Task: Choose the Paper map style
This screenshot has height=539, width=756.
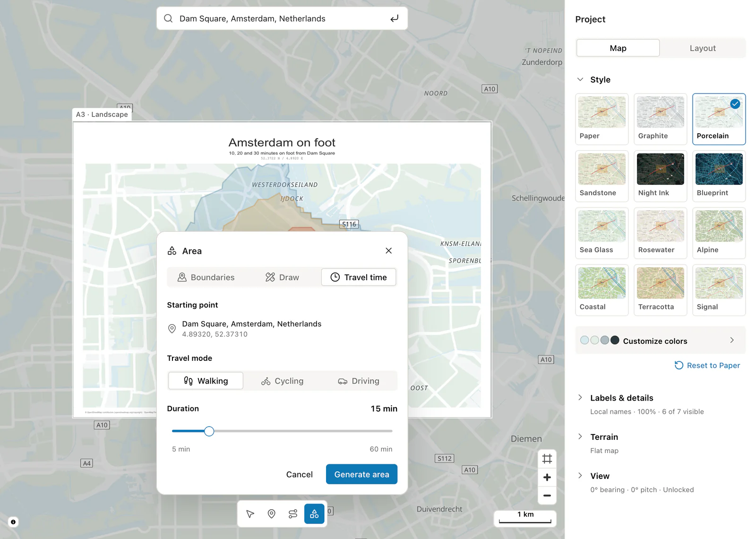Action: tap(602, 119)
